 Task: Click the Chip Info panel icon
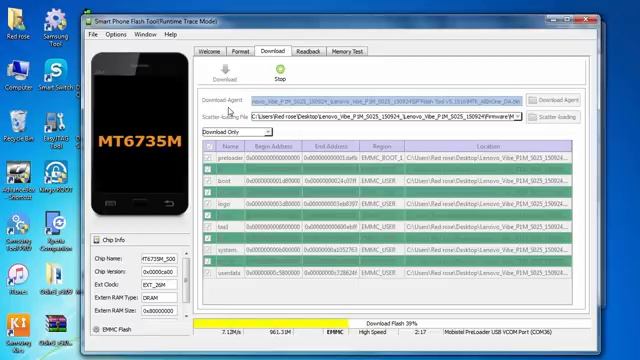96,240
